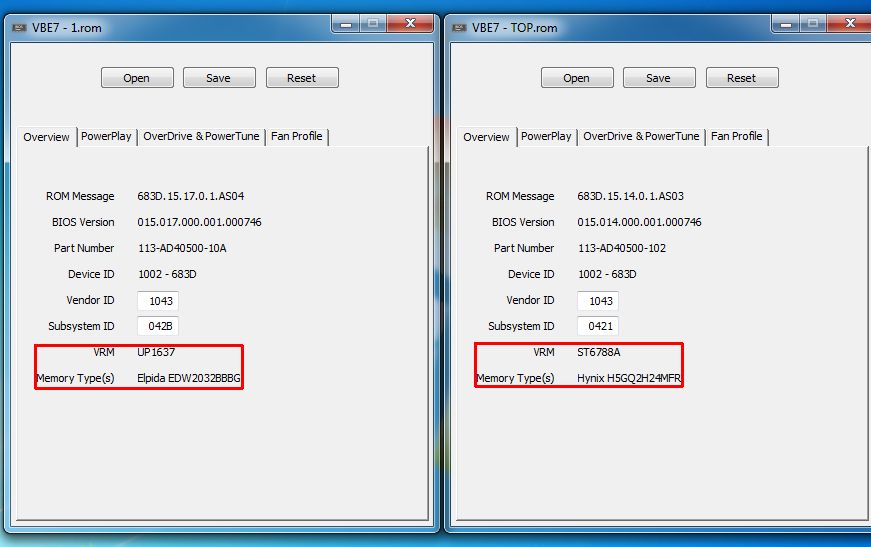Click Part Number 113-AD40500-102
871x547 pixels.
pyautogui.click(x=622, y=248)
